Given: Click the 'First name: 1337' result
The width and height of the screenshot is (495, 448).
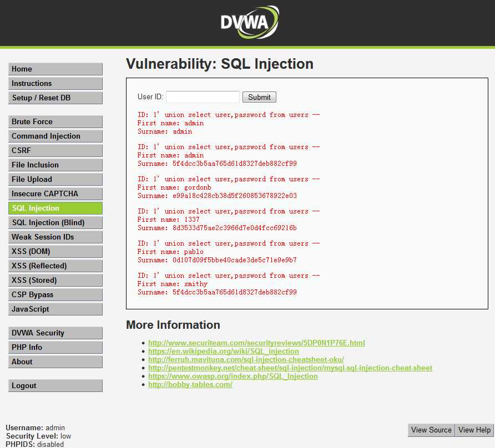Looking at the screenshot, I should click(169, 220).
